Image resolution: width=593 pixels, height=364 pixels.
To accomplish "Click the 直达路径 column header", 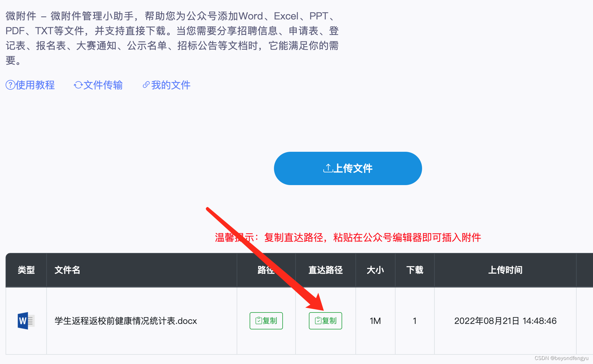I will (326, 270).
